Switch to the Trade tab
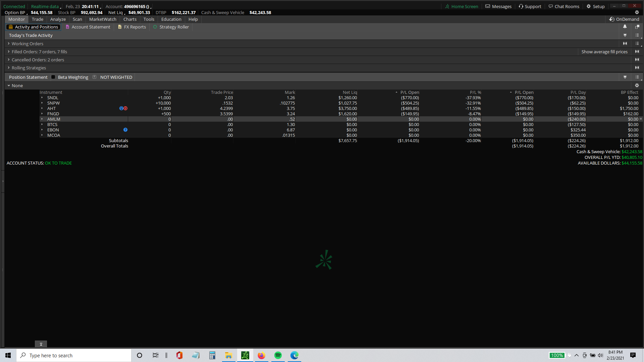This screenshot has width=644, height=362. (38, 19)
